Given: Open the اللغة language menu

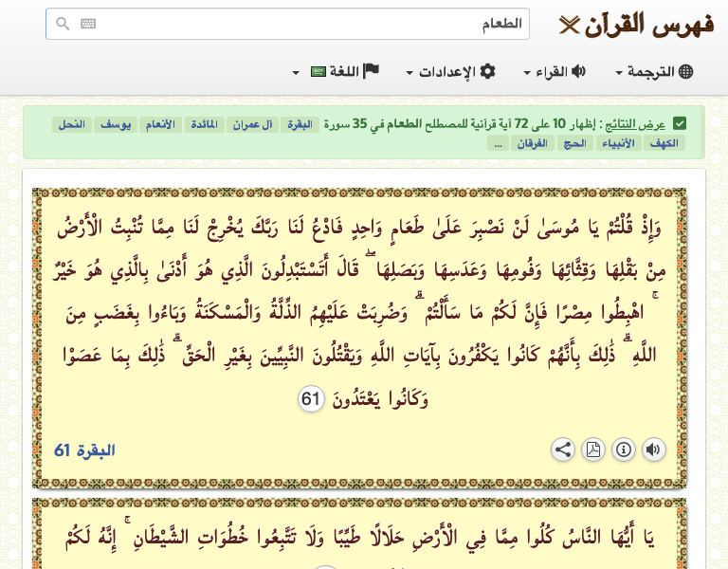Looking at the screenshot, I should (x=337, y=72).
